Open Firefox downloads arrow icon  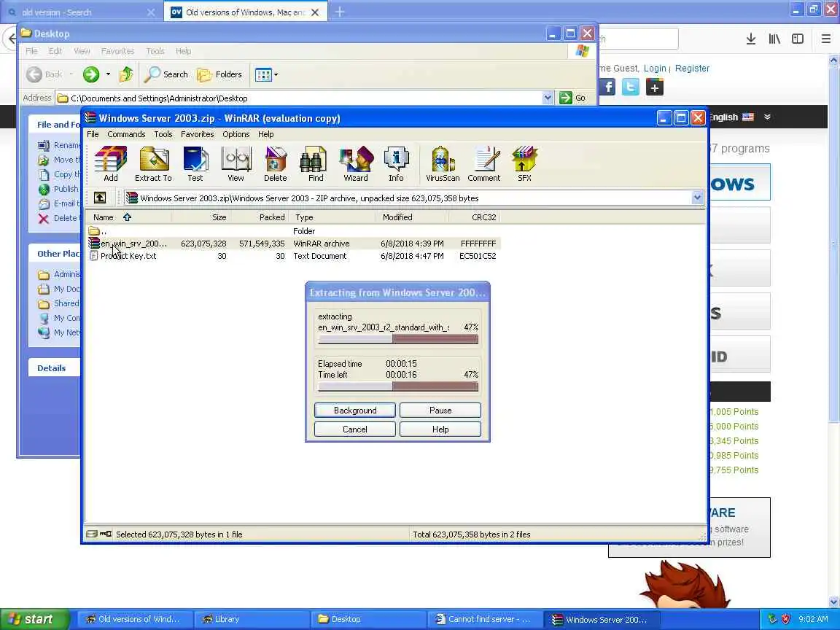click(751, 39)
